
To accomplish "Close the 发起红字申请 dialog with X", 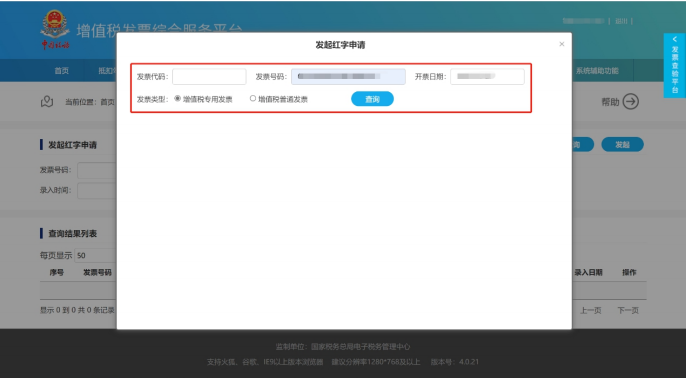I will 562,44.
